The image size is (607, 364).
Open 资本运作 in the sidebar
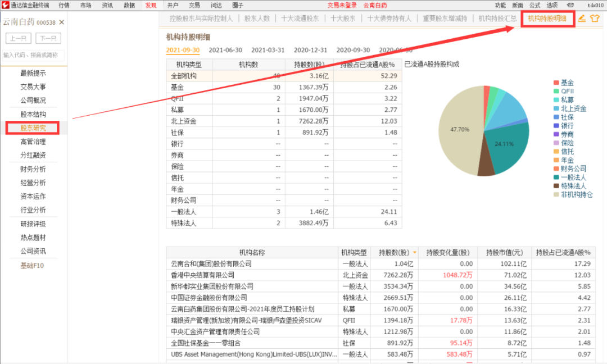33,196
